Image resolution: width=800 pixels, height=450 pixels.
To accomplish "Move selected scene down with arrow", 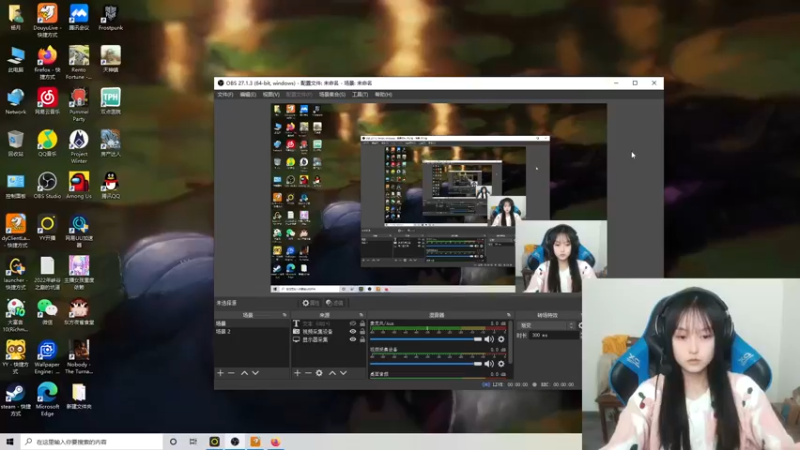I will 256,373.
